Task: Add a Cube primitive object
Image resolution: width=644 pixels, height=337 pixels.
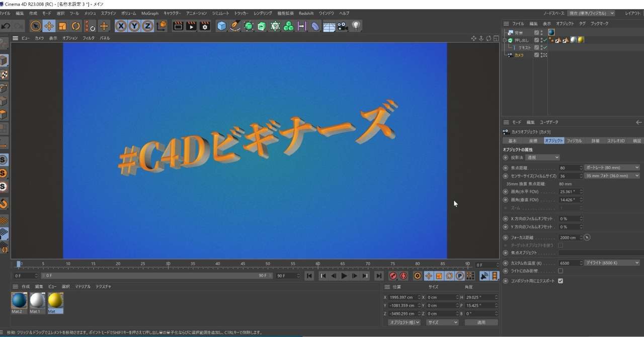Action: pos(222,26)
